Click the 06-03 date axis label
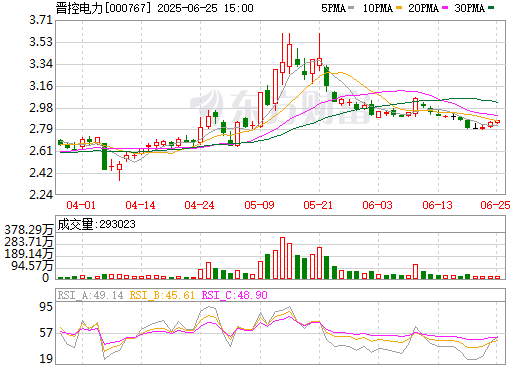The image size is (520, 365). pyautogui.click(x=377, y=205)
